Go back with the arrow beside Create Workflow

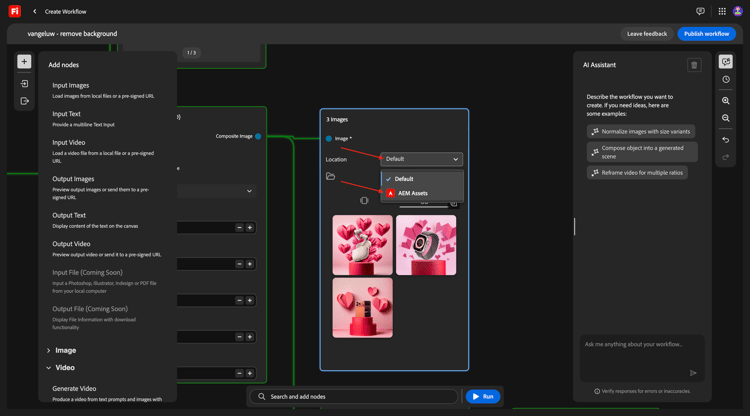tap(35, 12)
